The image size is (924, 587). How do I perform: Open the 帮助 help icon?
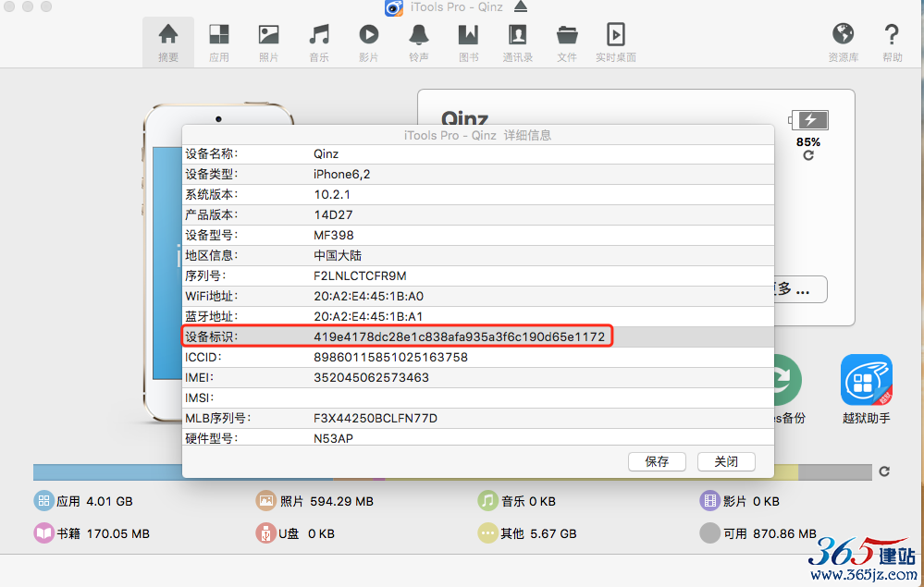893,43
